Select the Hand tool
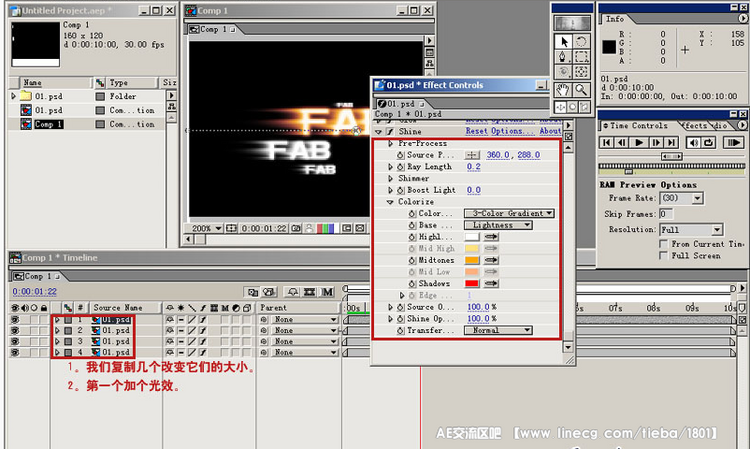 pyautogui.click(x=563, y=89)
